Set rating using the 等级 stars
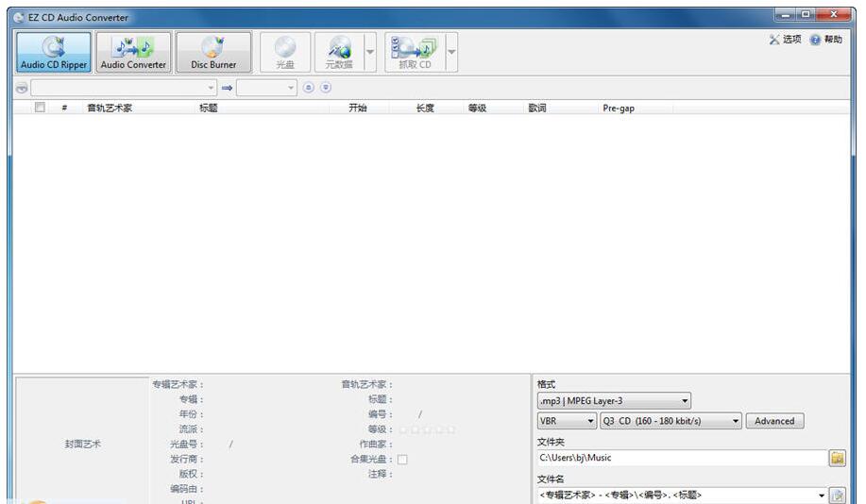 [427, 429]
